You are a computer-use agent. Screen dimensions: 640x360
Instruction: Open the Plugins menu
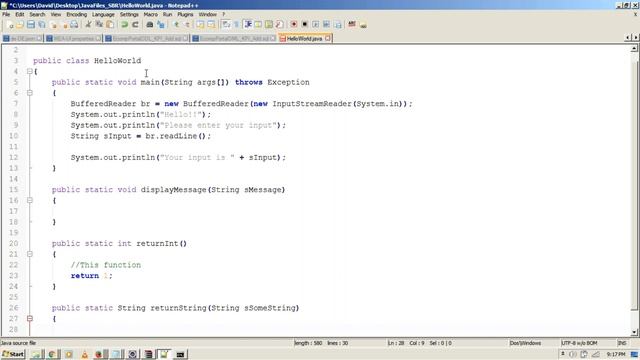point(185,14)
